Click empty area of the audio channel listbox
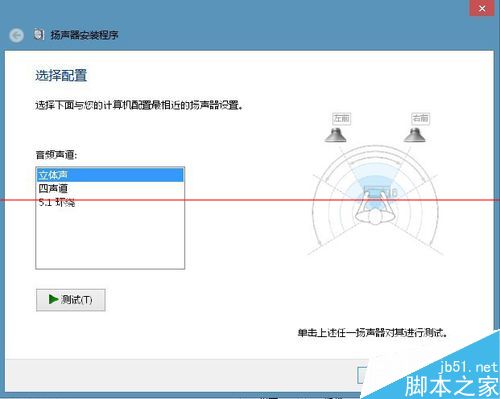This screenshot has width=500, height=399. (110, 238)
